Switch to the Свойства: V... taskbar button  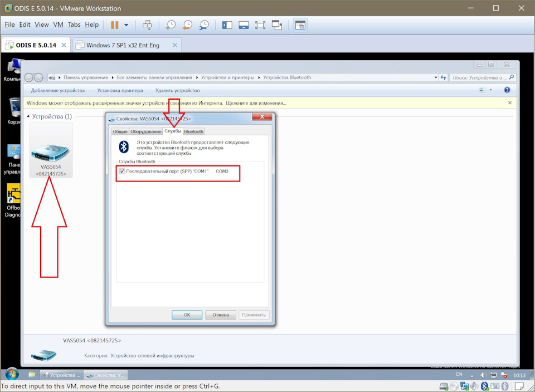tap(105, 375)
